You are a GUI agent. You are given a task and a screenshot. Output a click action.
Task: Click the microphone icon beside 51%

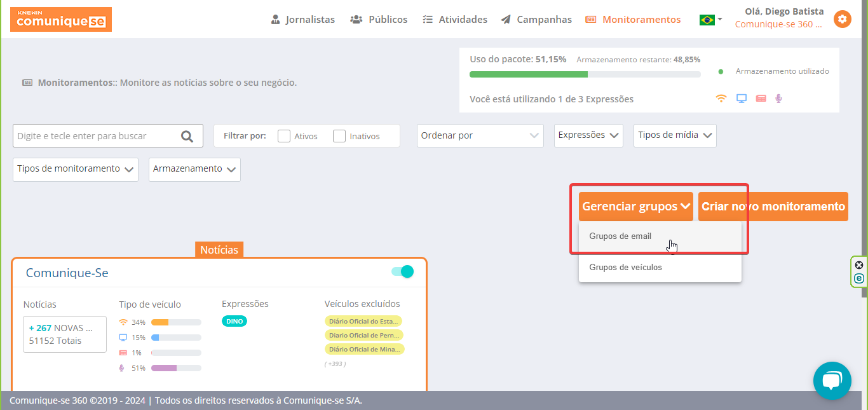tap(122, 368)
